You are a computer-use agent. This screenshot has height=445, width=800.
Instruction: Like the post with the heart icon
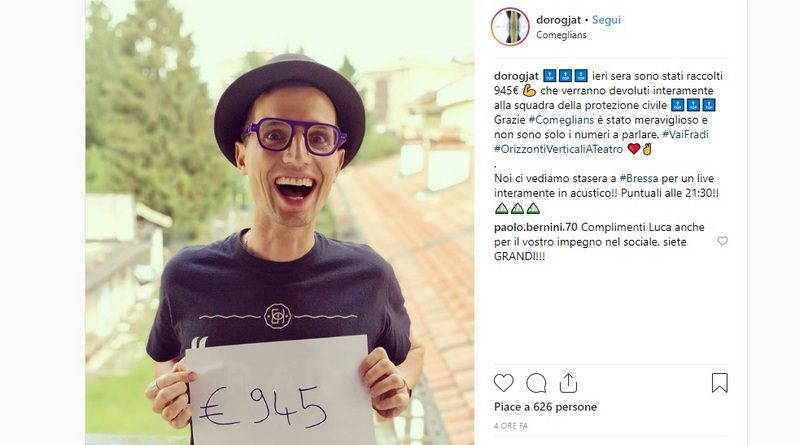point(504,383)
